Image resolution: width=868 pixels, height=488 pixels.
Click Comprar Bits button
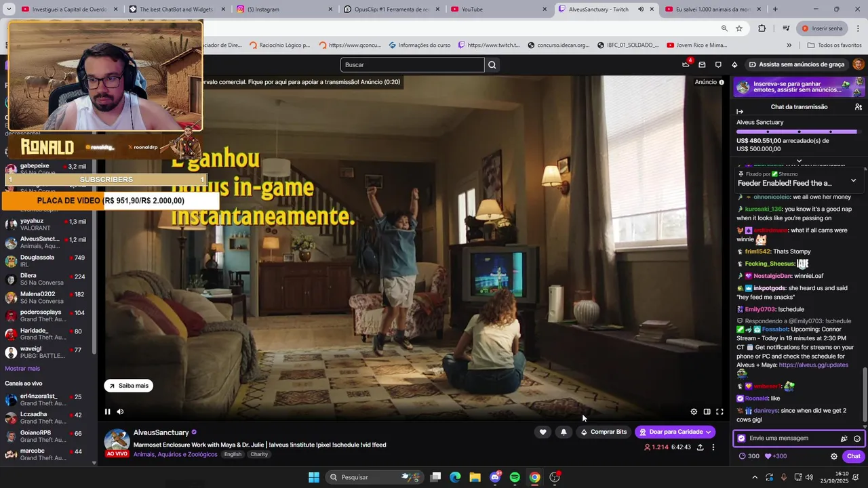pos(603,432)
